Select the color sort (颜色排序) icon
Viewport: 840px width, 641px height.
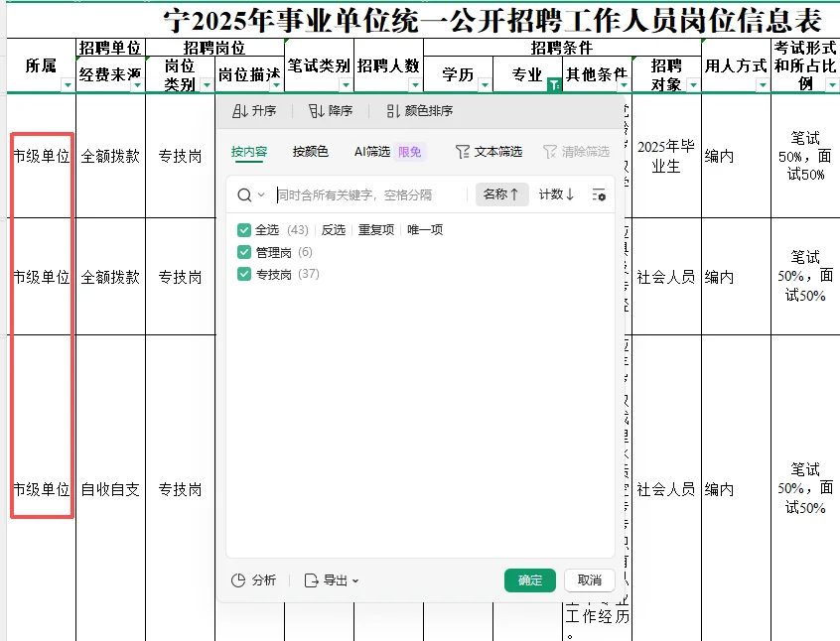pyautogui.click(x=390, y=111)
